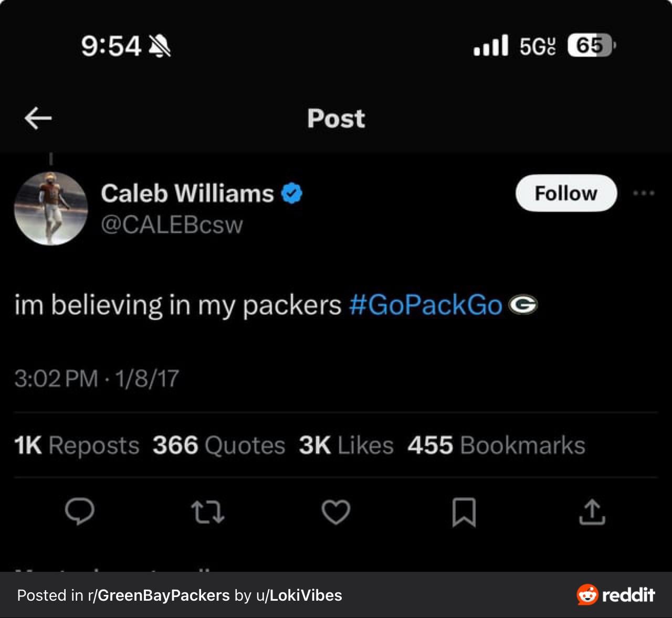Tap the back arrow icon
The height and width of the screenshot is (618, 672).
(38, 118)
